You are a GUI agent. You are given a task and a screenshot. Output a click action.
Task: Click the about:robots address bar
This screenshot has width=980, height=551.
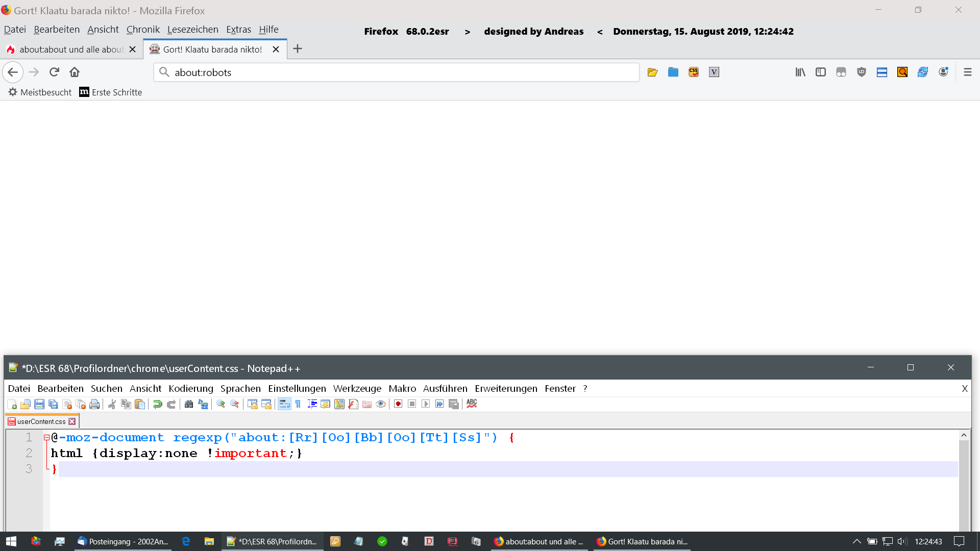396,72
